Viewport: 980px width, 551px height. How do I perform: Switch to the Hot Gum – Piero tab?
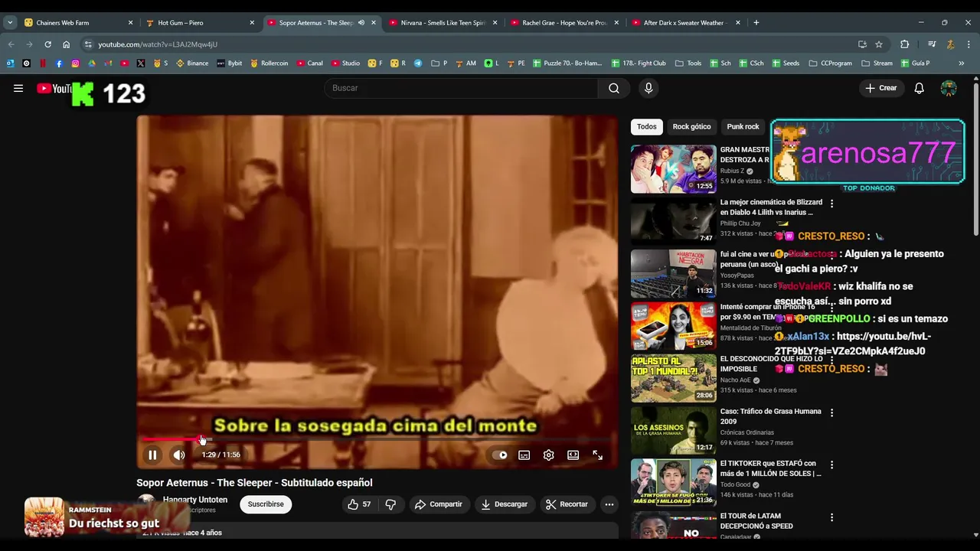point(200,23)
